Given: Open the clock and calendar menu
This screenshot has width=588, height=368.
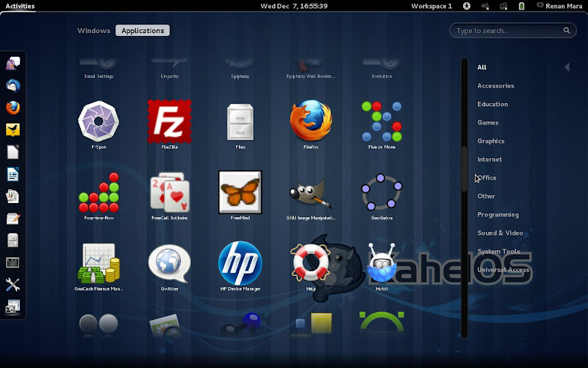Looking at the screenshot, I should [294, 6].
